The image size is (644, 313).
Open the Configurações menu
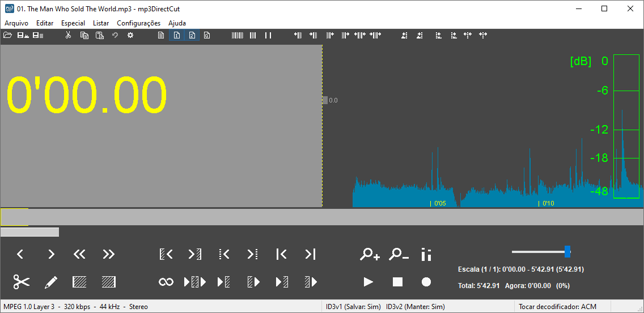click(x=139, y=23)
